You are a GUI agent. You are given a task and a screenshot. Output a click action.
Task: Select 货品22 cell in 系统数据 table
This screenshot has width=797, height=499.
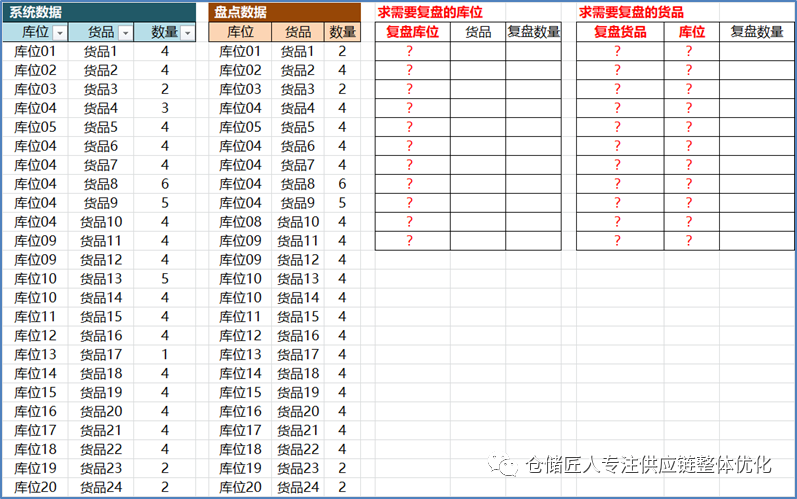[x=101, y=450]
